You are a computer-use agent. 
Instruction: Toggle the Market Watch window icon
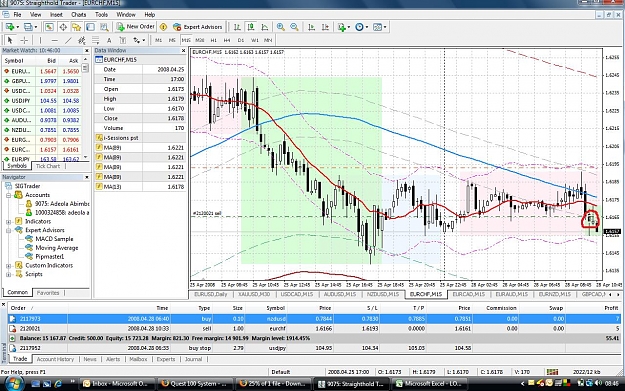click(x=49, y=27)
